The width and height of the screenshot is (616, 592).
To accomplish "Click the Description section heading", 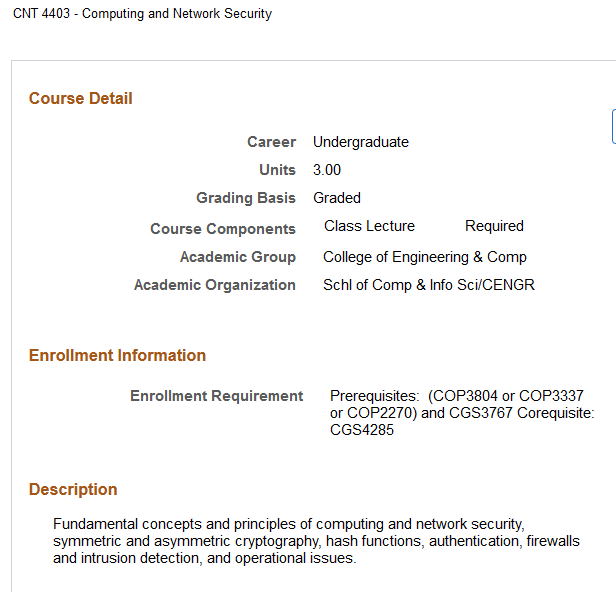I will click(x=73, y=489).
